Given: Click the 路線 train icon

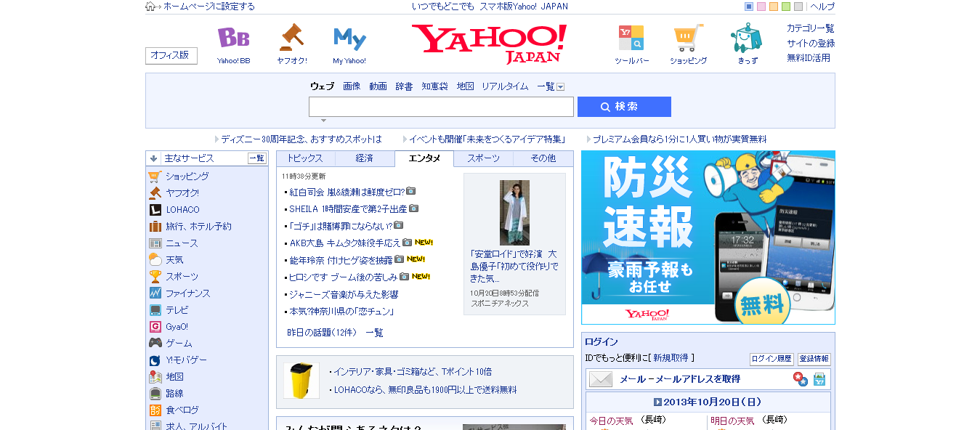Looking at the screenshot, I should 155,394.
